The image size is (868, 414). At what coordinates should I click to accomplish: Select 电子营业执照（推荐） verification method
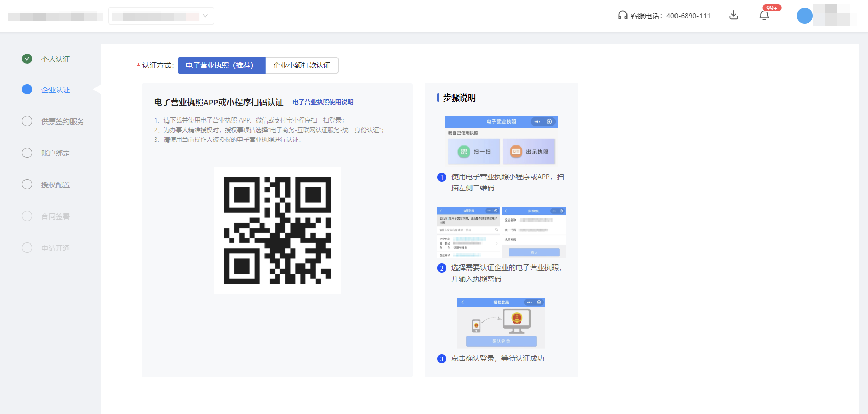click(x=222, y=65)
